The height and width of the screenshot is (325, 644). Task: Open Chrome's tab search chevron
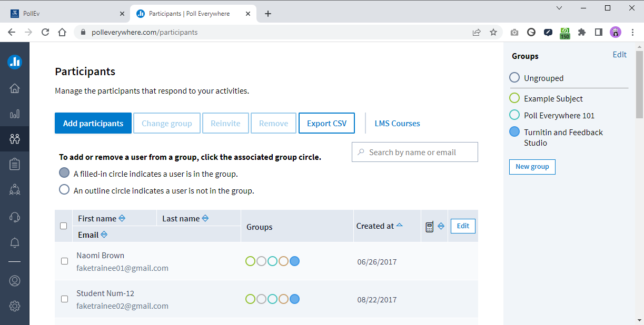(x=559, y=7)
